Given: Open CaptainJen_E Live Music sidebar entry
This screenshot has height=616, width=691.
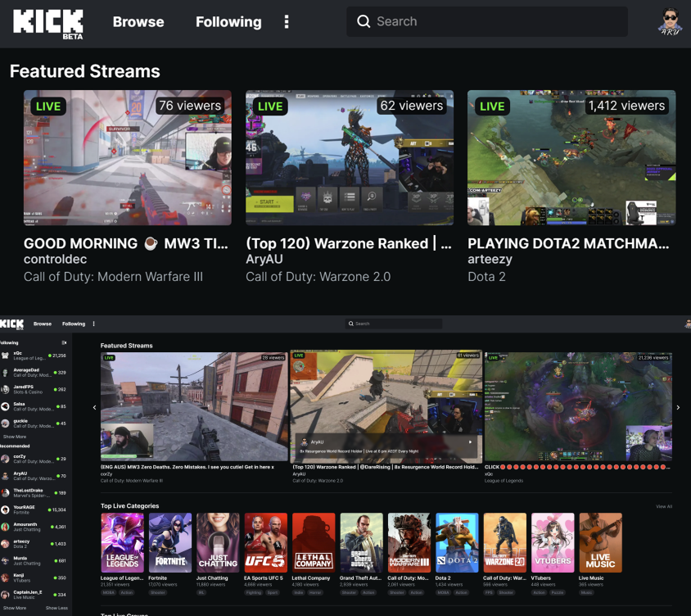Looking at the screenshot, I should click(34, 595).
